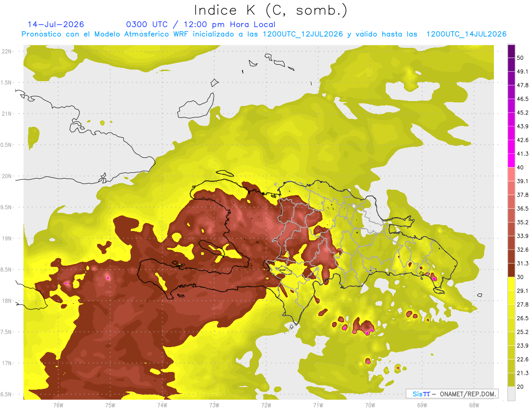Click the legend value "35.2"

click(x=522, y=222)
